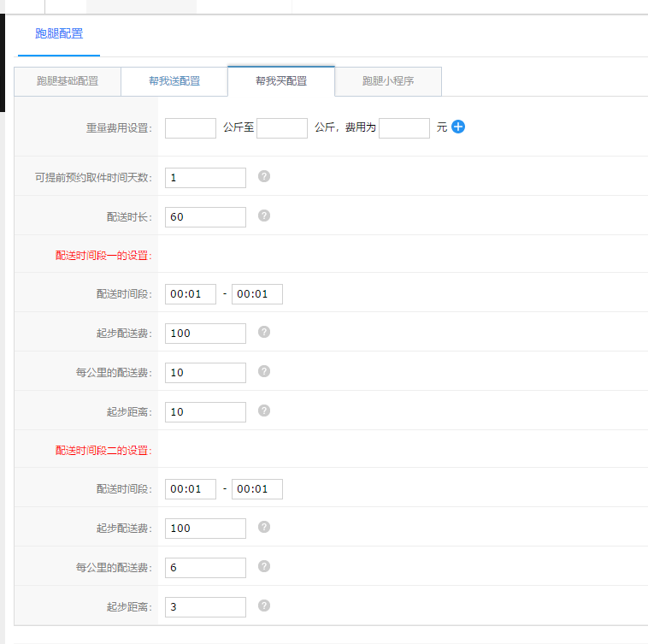
Task: Click end time 00:01 in 时间段二
Action: coord(257,489)
